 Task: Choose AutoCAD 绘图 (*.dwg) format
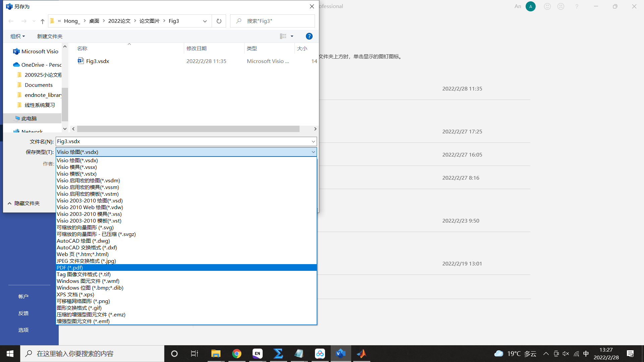tap(186, 241)
